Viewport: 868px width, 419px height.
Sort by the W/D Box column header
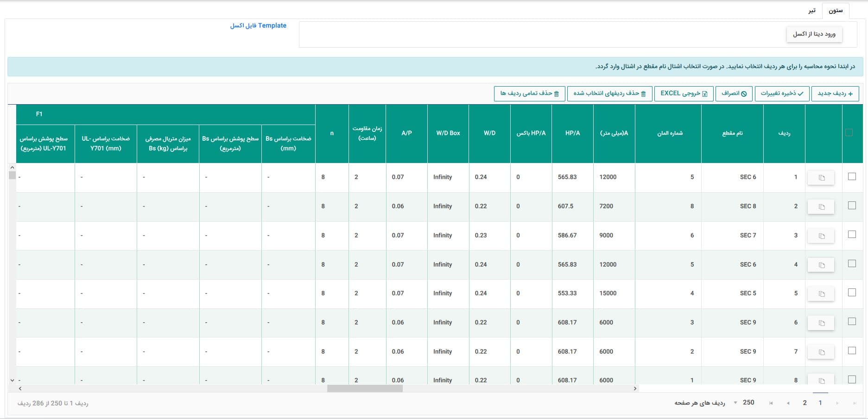coord(448,133)
